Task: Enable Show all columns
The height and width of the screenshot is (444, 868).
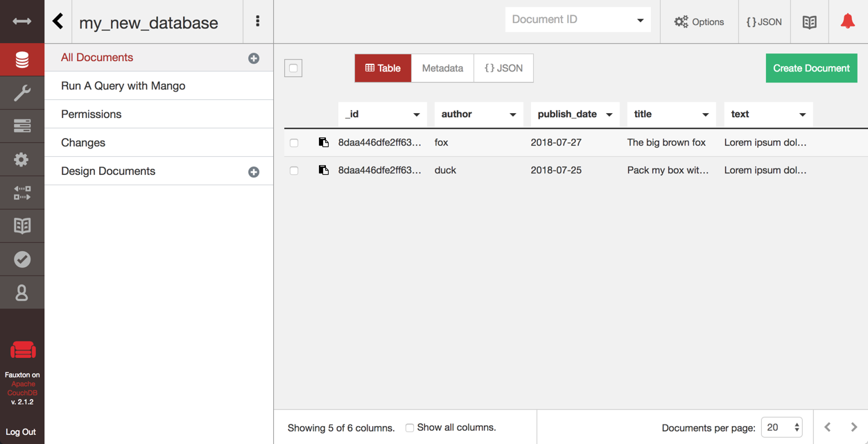Action: (410, 428)
